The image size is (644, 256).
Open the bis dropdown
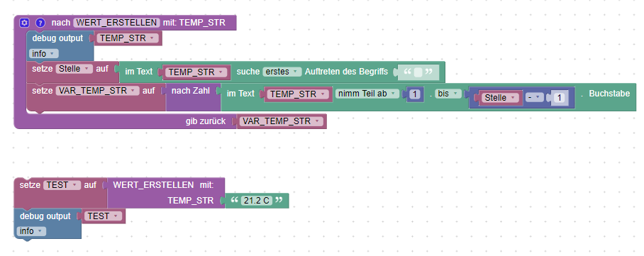[x=448, y=94]
